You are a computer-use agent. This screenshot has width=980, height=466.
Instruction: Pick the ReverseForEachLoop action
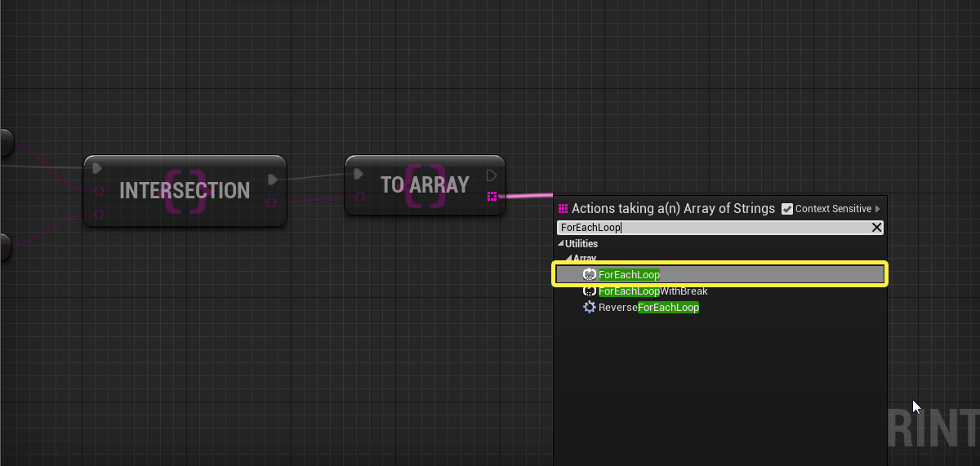648,308
